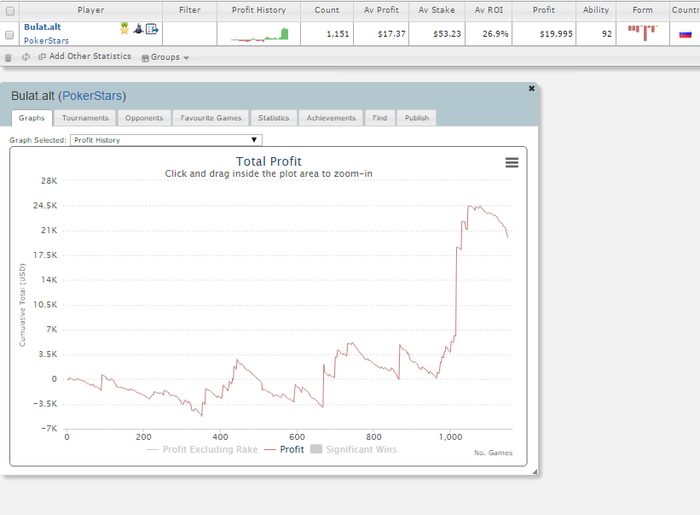The width and height of the screenshot is (700, 515).
Task: Sort by the Profit History column header
Action: point(259,10)
